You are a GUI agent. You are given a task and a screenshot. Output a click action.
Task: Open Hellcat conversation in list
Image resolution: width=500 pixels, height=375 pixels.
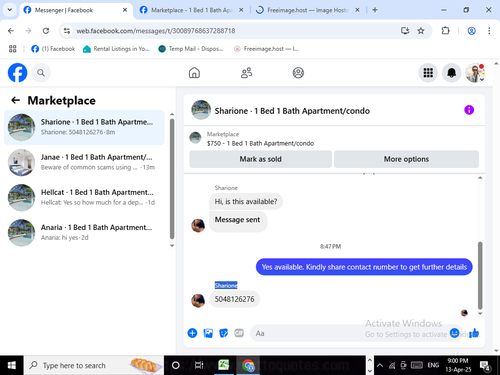[84, 197]
